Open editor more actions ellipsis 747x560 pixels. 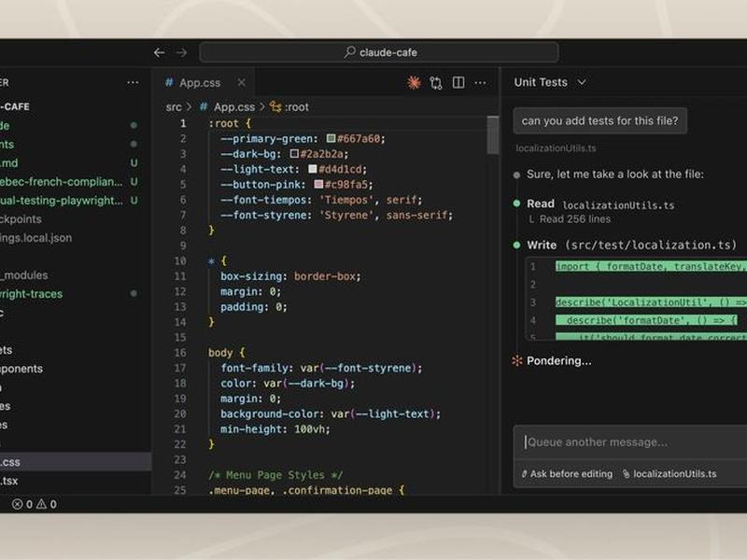pyautogui.click(x=480, y=83)
